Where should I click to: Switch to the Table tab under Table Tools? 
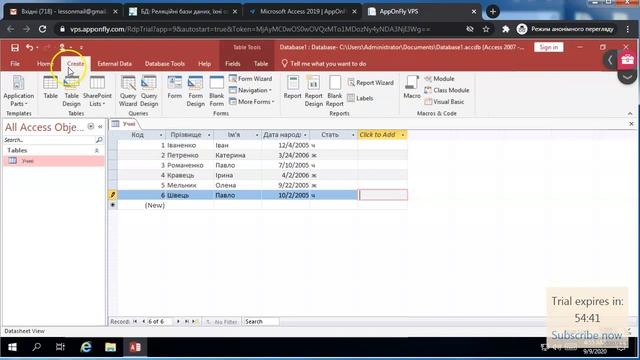tap(261, 64)
